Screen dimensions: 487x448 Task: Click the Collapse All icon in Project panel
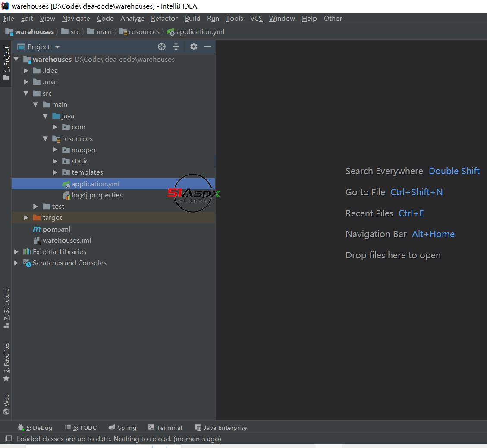[x=176, y=47]
